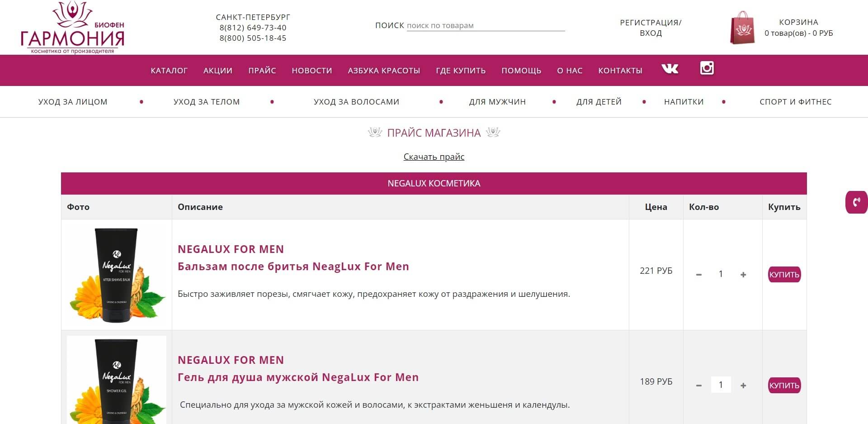868x424 pixels.
Task: Decrease quantity for men's shower gel
Action: click(x=699, y=386)
